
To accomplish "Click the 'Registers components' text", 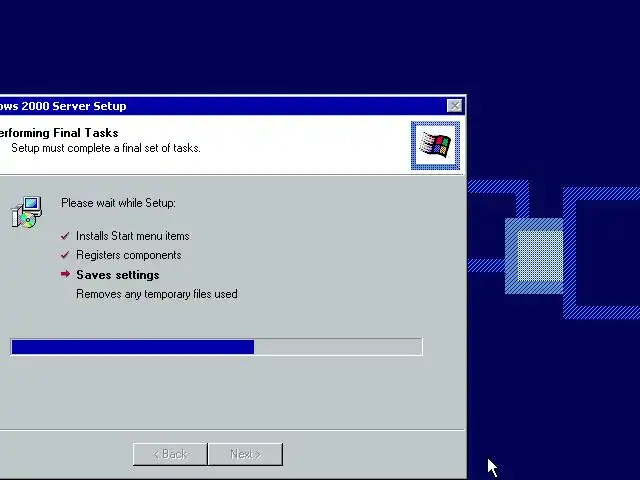I will point(129,255).
